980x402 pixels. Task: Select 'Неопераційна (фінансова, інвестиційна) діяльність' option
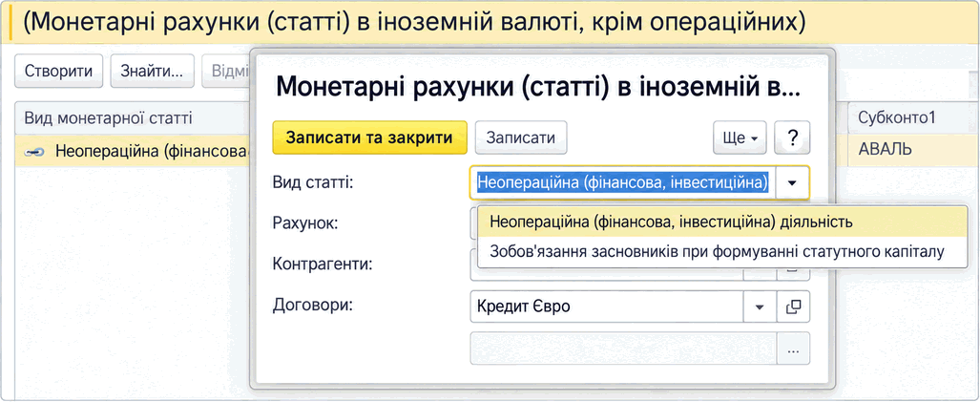[721, 222]
